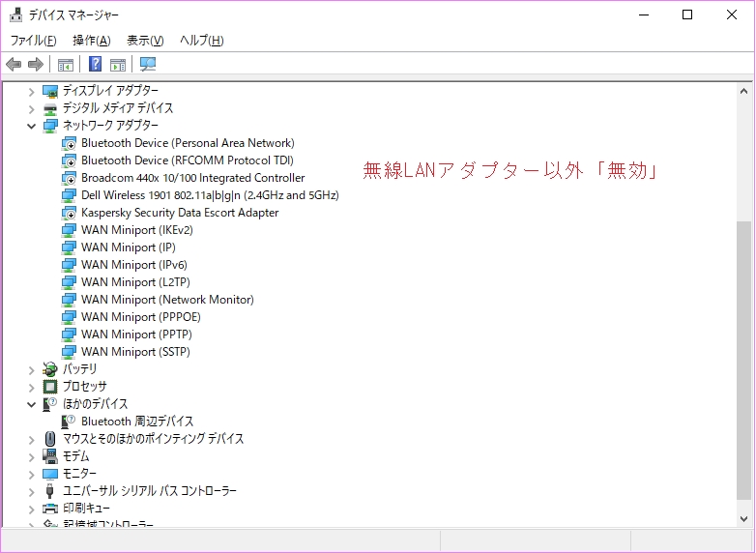Click the Universal Serial Bus controller icon
The width and height of the screenshot is (756, 553).
[x=49, y=491]
